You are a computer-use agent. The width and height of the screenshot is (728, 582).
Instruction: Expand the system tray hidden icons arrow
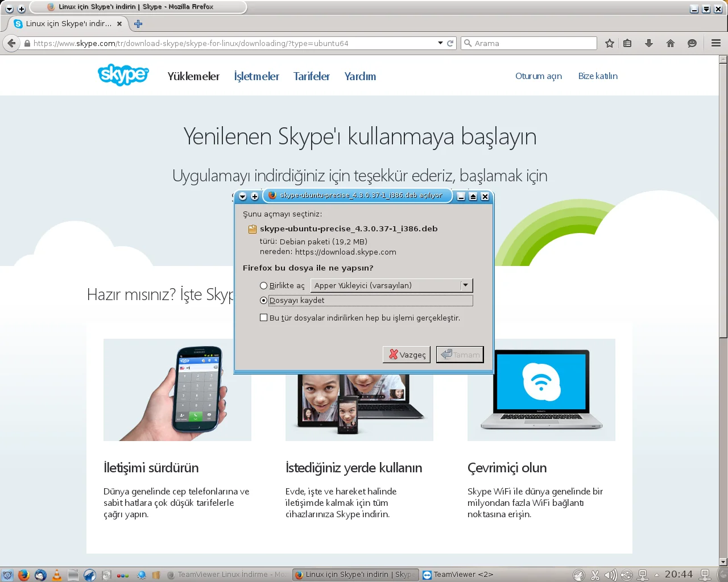click(x=657, y=575)
